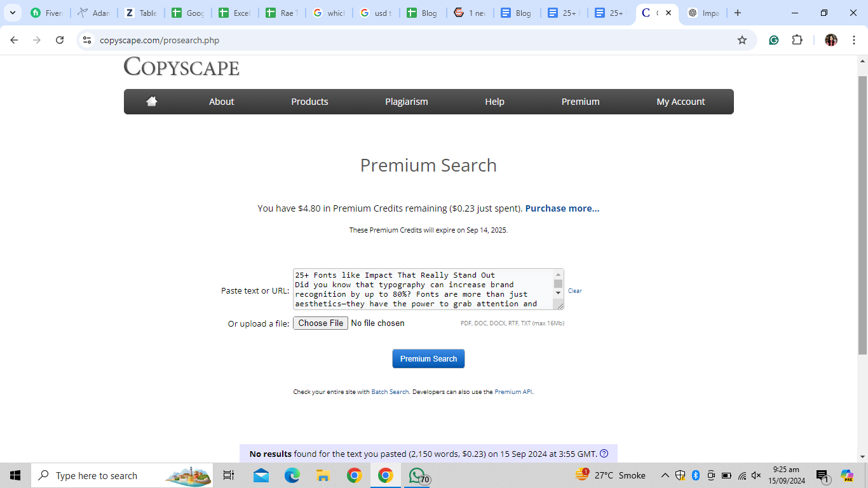Image resolution: width=868 pixels, height=488 pixels.
Task: Switch to the Table tab
Action: coord(141,13)
